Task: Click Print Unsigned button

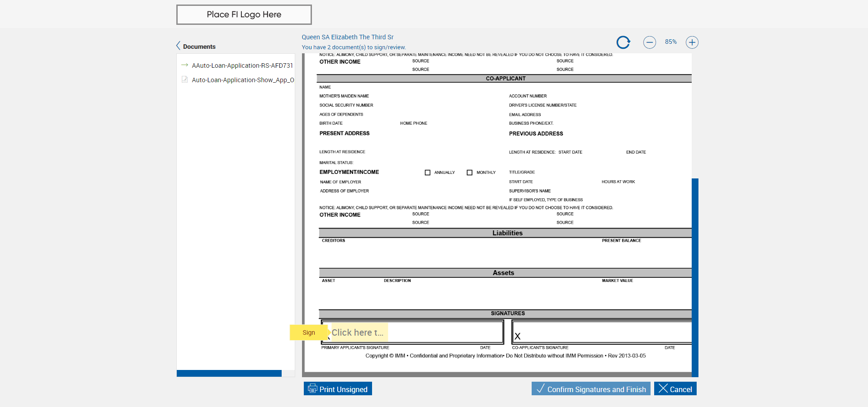Action: click(338, 389)
